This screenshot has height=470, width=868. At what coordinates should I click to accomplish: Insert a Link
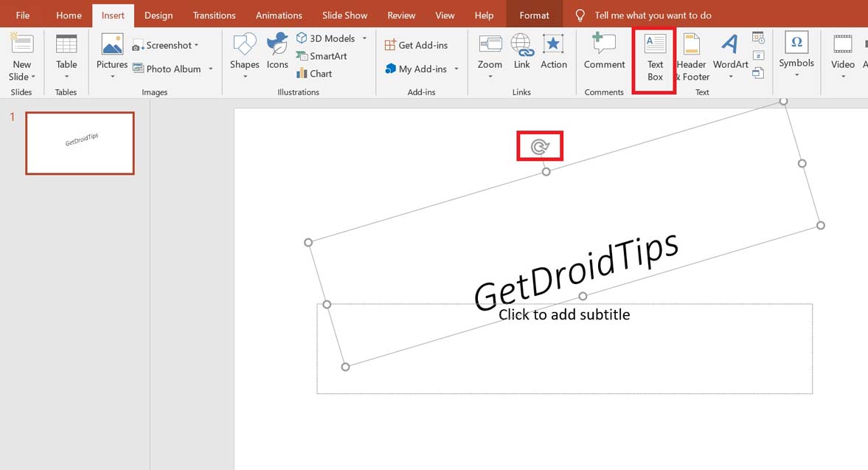coord(522,52)
